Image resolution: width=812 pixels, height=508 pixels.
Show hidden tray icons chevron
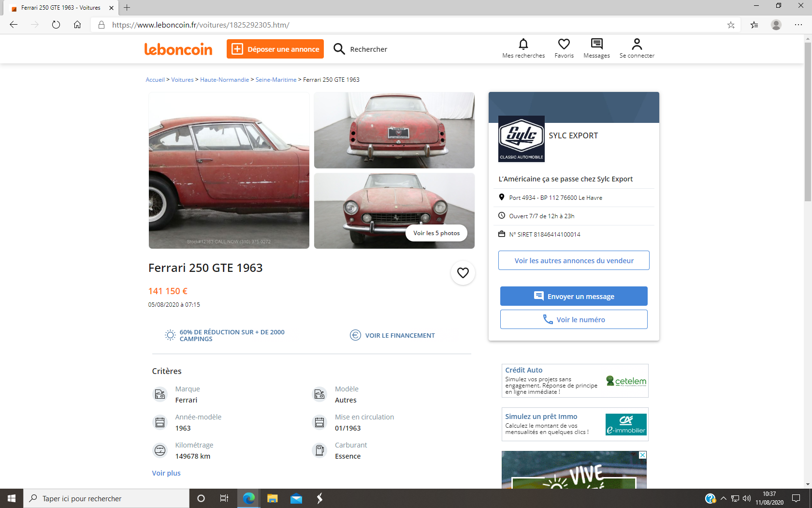(724, 498)
